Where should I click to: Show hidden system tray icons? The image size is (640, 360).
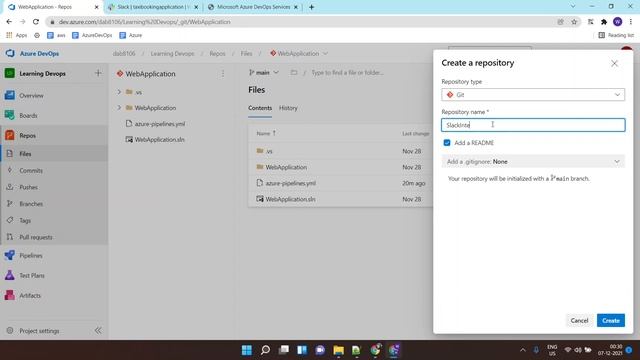coord(522,350)
